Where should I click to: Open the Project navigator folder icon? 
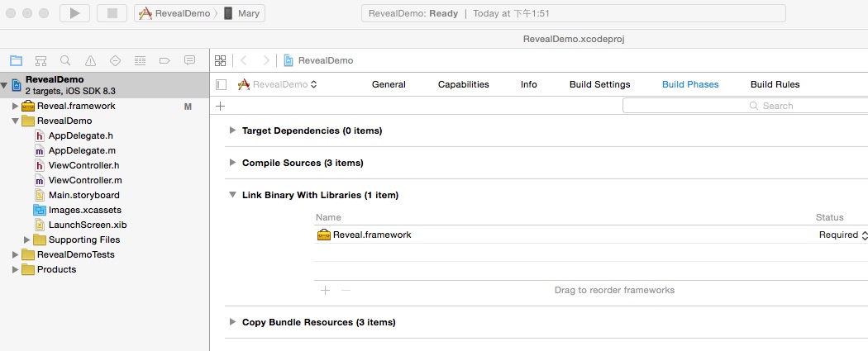click(x=16, y=60)
